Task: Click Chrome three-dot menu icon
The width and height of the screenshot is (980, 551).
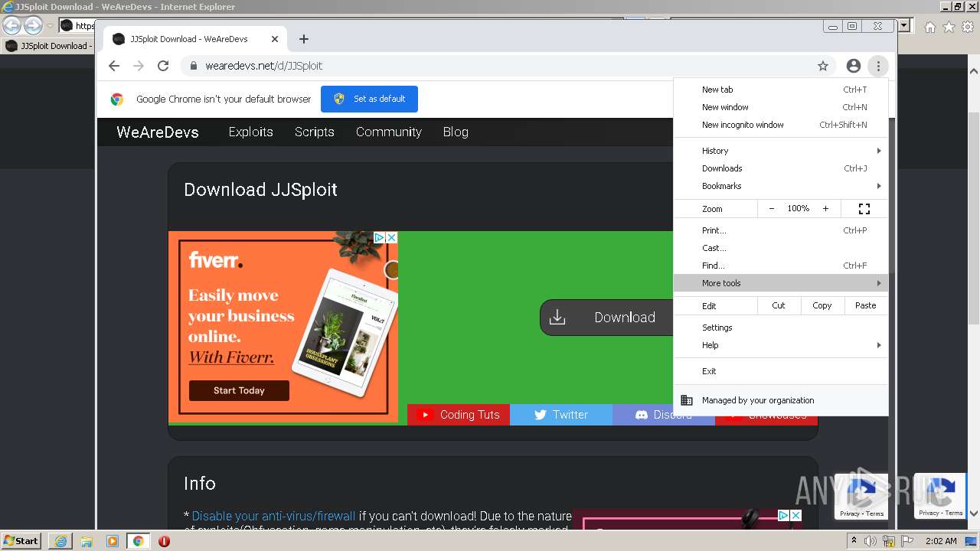Action: (x=878, y=66)
